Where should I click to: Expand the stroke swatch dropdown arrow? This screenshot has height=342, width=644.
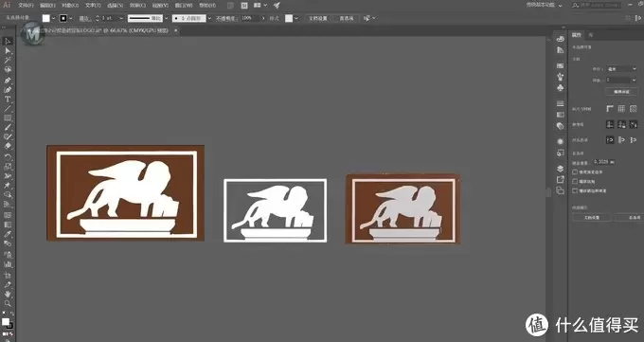click(x=71, y=18)
